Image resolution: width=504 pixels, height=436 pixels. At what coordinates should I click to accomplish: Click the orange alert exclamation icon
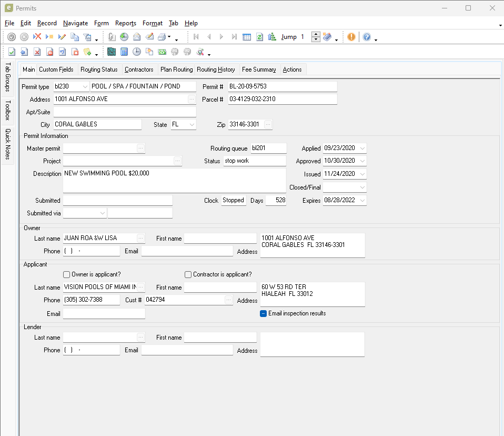pos(351,37)
